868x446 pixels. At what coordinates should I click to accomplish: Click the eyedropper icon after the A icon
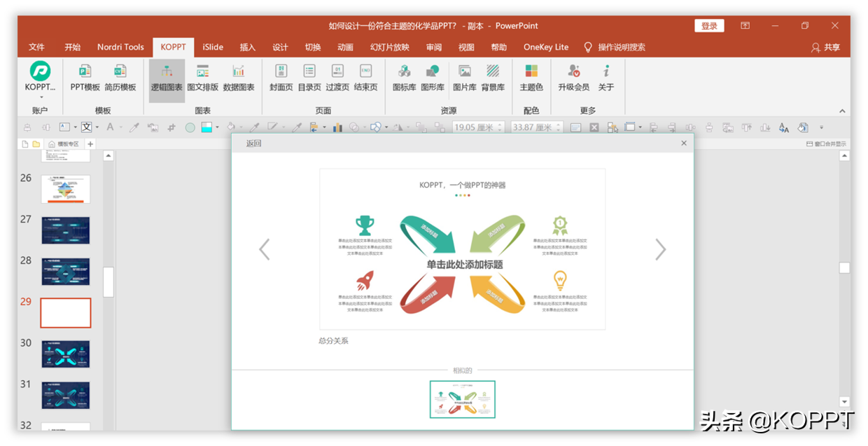coord(134,127)
